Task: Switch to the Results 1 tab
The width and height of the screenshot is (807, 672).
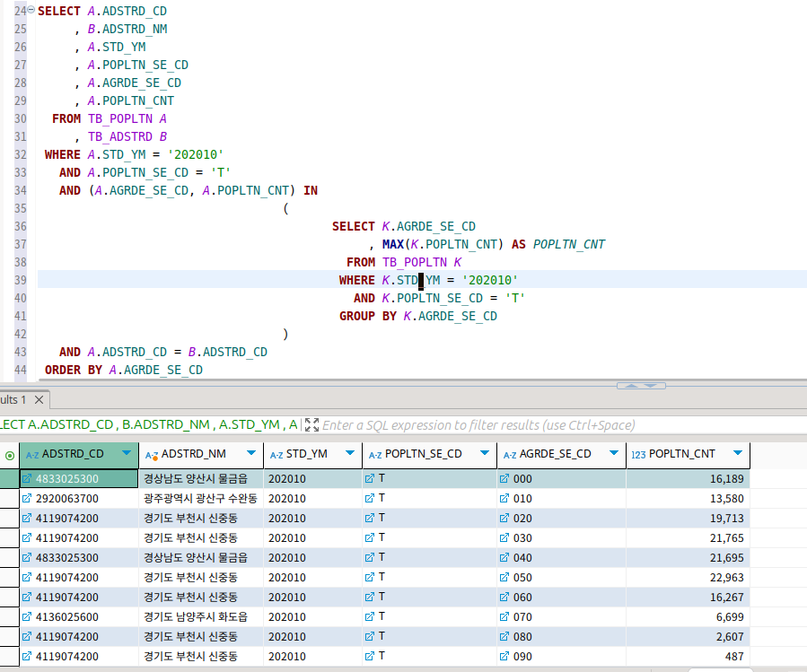Action: 14,399
